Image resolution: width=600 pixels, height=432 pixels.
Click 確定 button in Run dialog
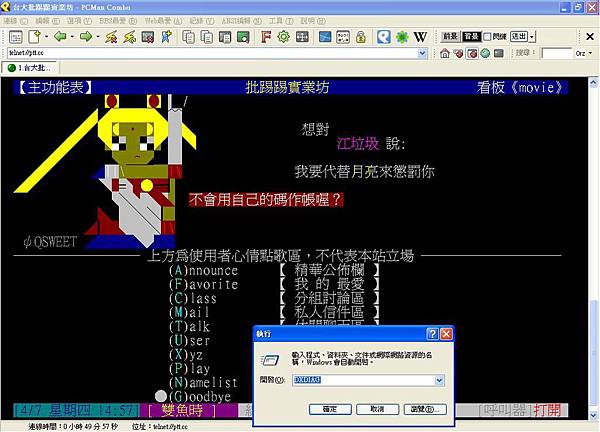coord(330,409)
